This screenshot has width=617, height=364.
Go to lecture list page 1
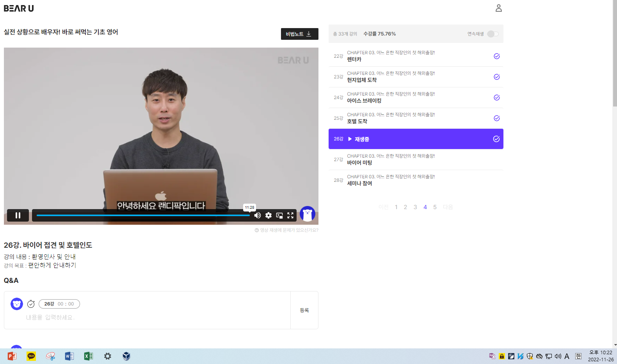click(x=396, y=207)
